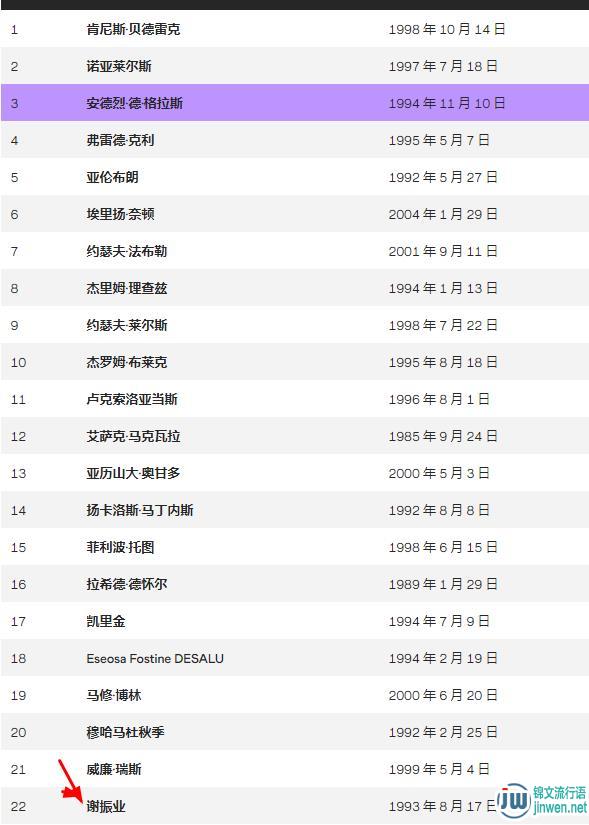The image size is (589, 825).
Task: Open 亚伦布朗 athlete entry
Action: 113,177
